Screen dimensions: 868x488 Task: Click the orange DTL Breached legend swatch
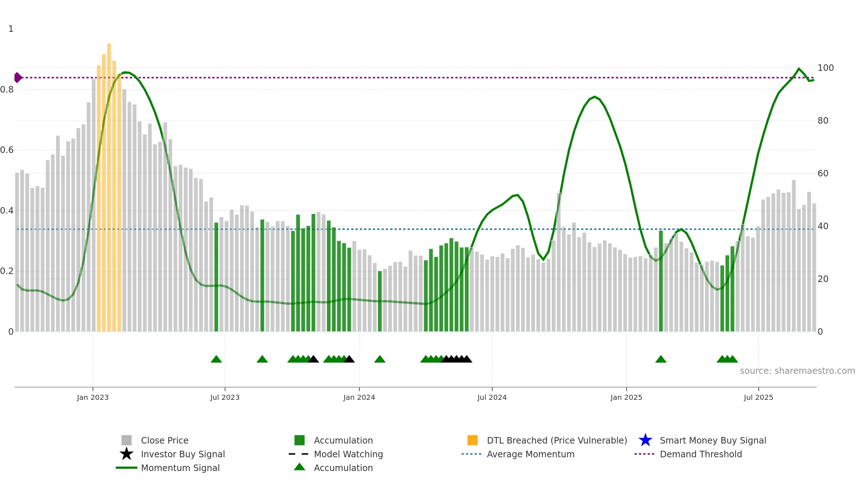pos(472,440)
